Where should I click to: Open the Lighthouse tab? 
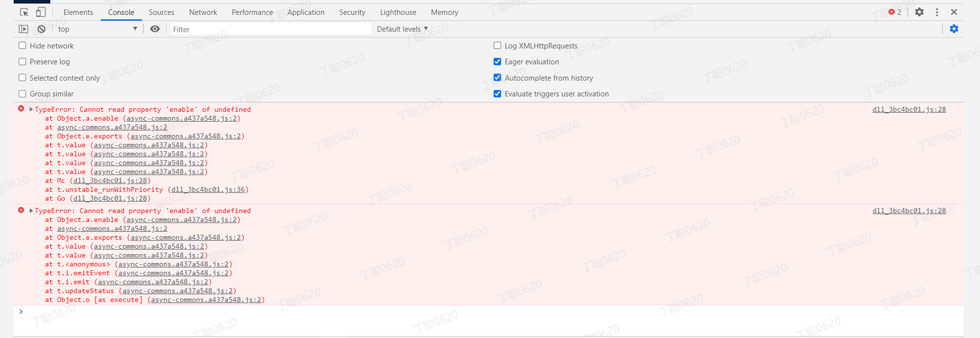pyautogui.click(x=398, y=12)
